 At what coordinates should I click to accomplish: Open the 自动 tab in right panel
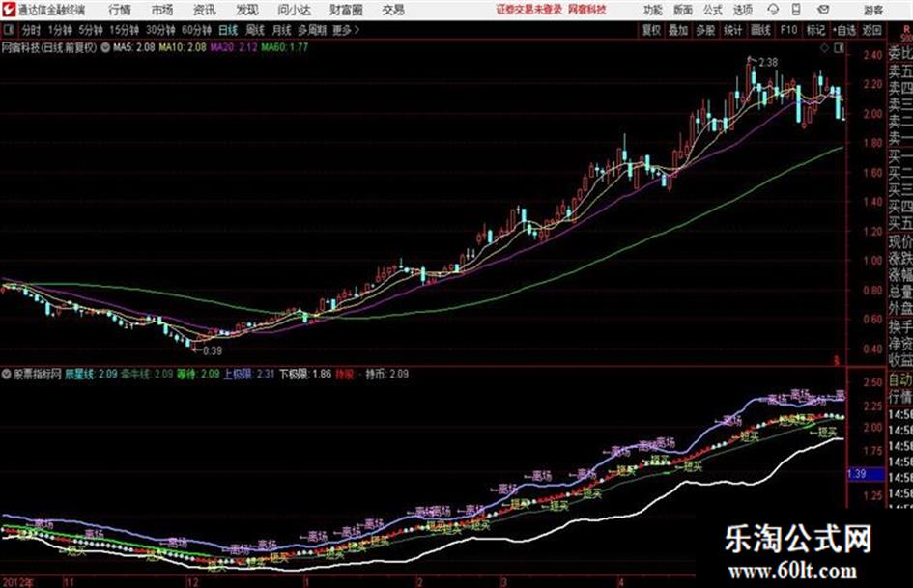click(900, 380)
